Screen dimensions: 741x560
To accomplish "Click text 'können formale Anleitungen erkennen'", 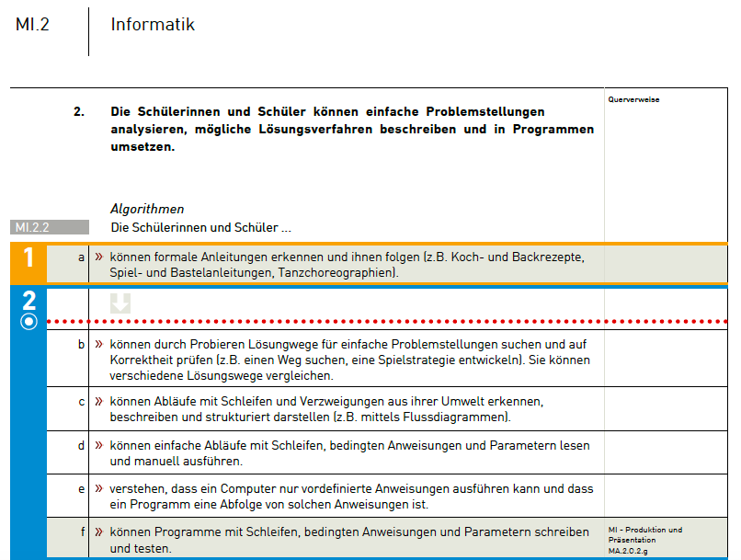I will click(x=217, y=257).
